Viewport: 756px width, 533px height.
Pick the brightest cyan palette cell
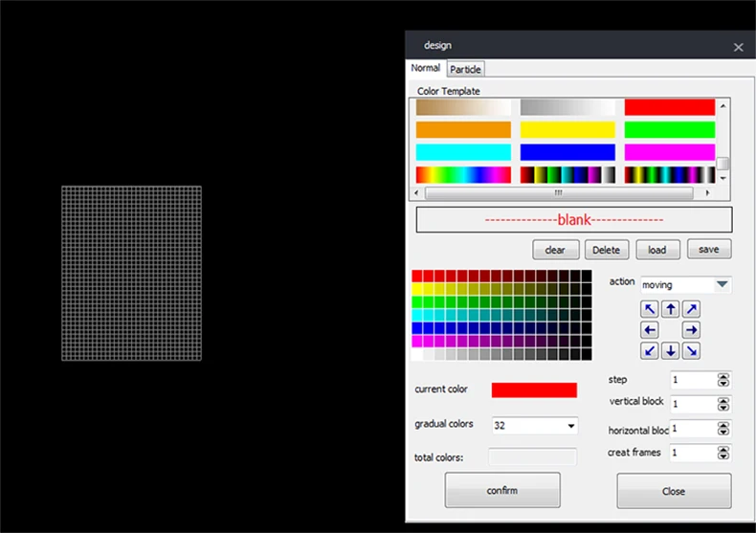click(x=417, y=315)
